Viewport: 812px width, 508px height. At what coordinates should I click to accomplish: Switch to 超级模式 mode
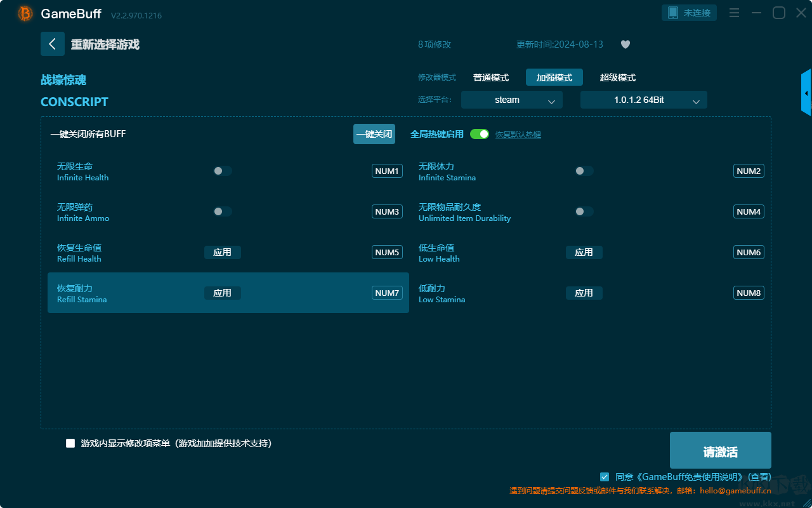pos(617,77)
